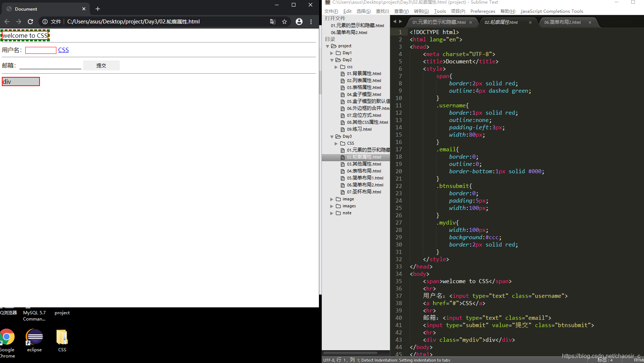
Task: Open the CSS folder on the desktop
Action: click(62, 341)
